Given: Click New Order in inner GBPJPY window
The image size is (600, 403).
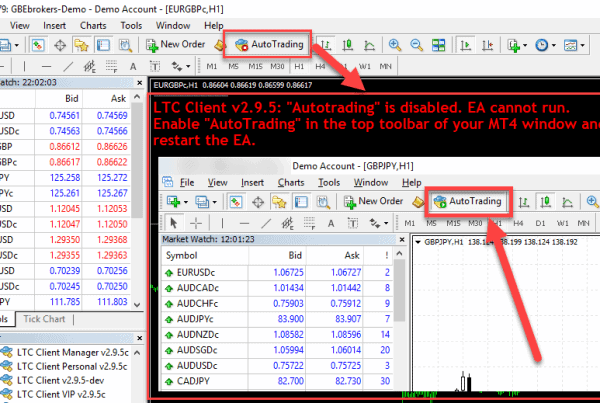Looking at the screenshot, I should (373, 201).
